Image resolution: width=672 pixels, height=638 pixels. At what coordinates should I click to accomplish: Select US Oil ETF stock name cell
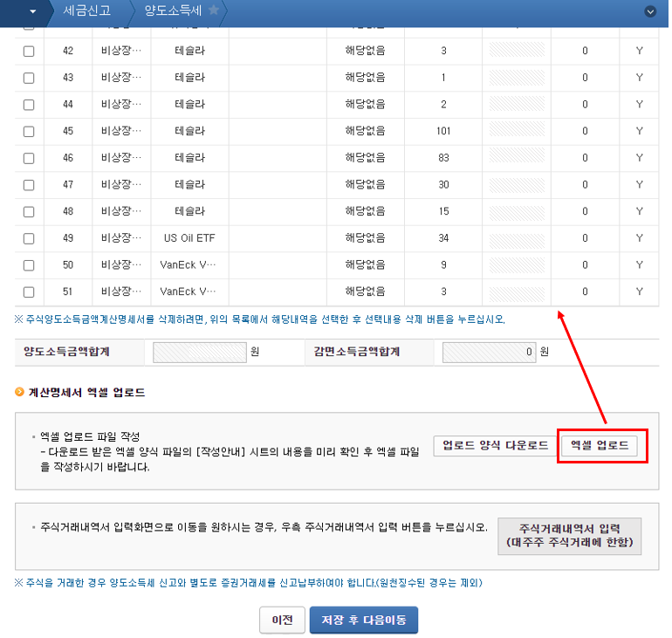point(189,238)
